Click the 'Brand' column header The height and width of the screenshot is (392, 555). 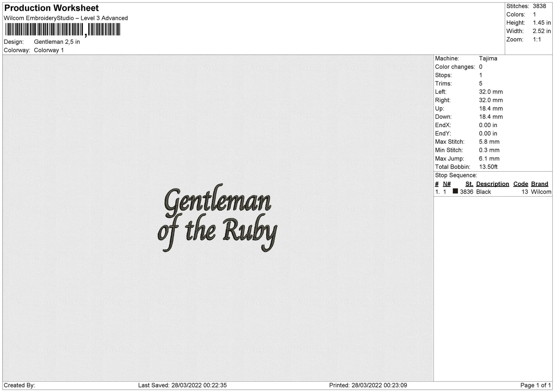tap(540, 184)
